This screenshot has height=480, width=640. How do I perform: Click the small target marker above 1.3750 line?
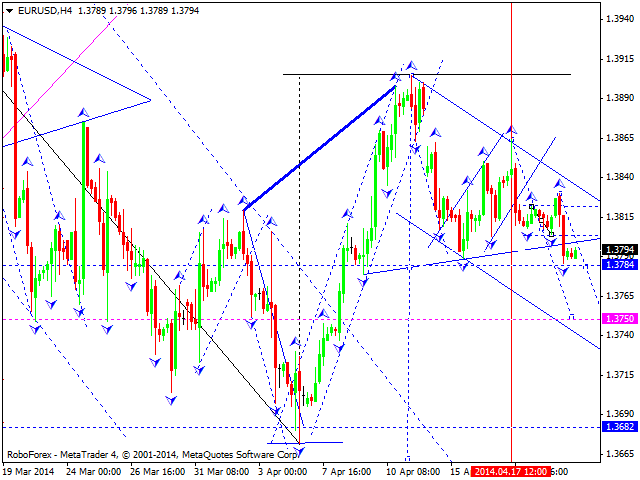tap(572, 316)
